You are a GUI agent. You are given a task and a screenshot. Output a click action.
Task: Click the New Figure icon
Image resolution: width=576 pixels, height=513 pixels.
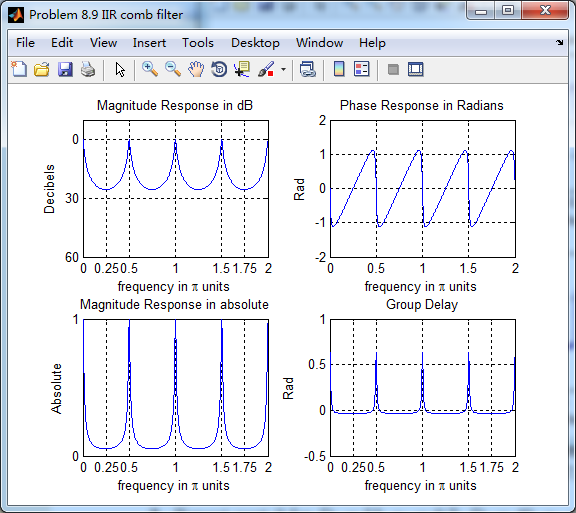point(19,69)
